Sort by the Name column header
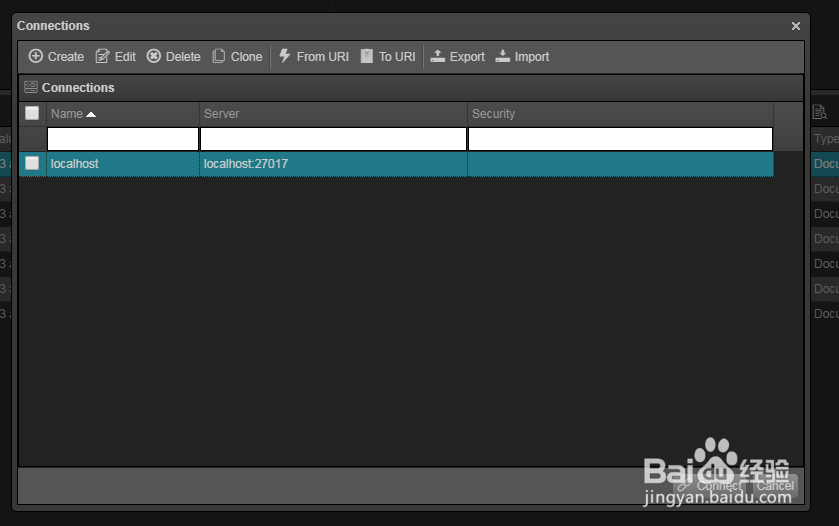Viewport: 839px width, 526px height. [x=123, y=113]
